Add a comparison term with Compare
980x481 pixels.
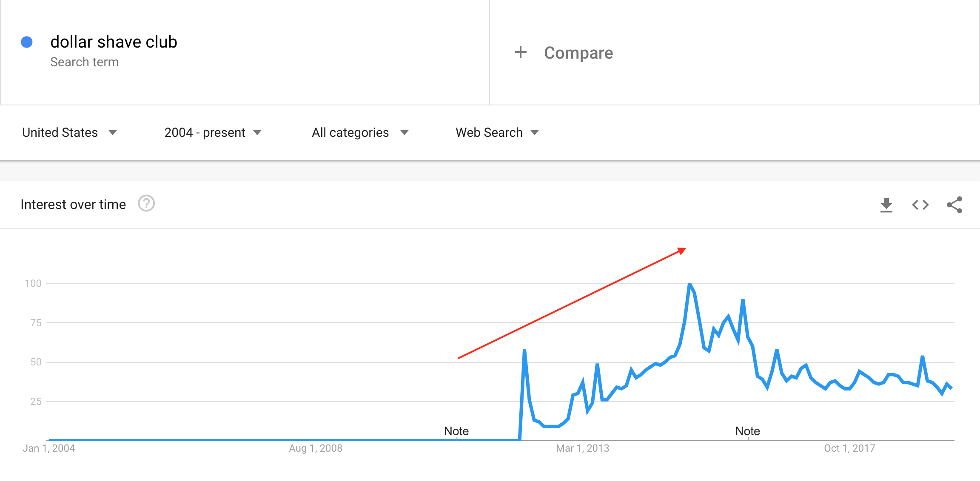point(578,53)
